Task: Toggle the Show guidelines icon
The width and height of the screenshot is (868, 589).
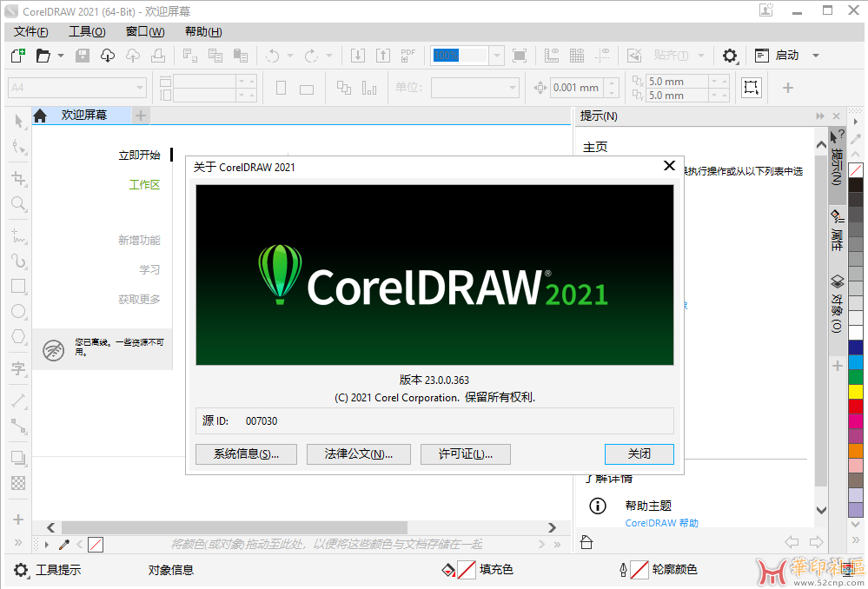Action: 602,56
